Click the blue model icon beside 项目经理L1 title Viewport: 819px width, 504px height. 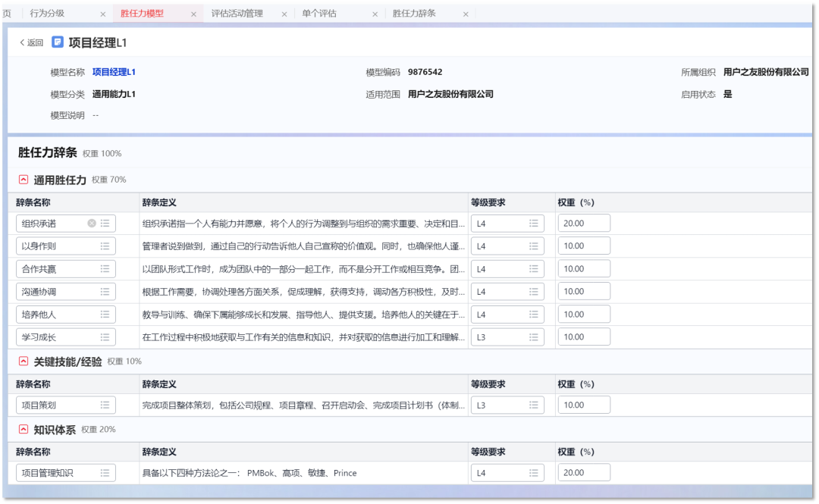pos(58,42)
